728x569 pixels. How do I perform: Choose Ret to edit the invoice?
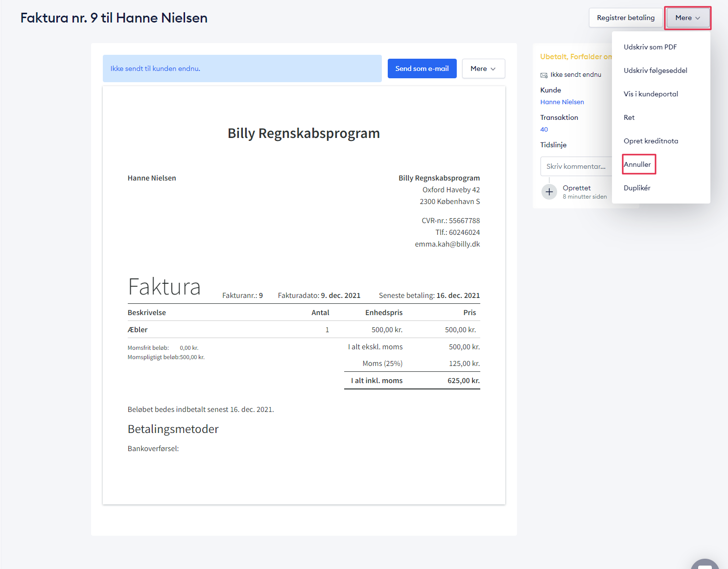pyautogui.click(x=629, y=117)
